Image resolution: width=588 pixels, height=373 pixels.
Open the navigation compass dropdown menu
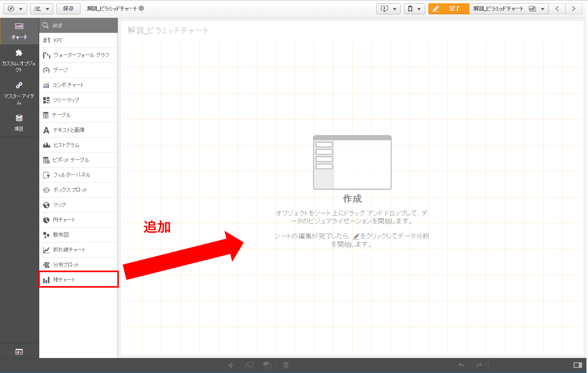point(14,9)
